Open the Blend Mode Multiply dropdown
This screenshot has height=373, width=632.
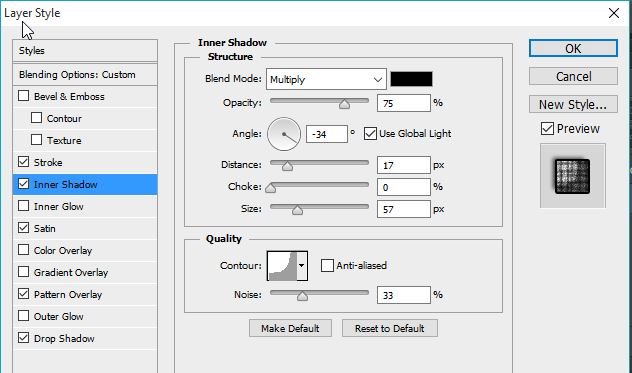point(326,79)
